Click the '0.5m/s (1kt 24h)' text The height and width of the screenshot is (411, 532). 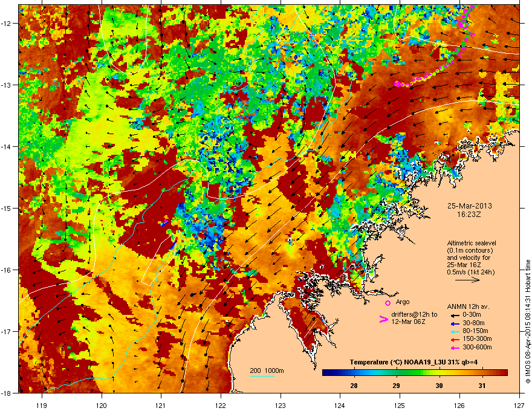(x=470, y=273)
